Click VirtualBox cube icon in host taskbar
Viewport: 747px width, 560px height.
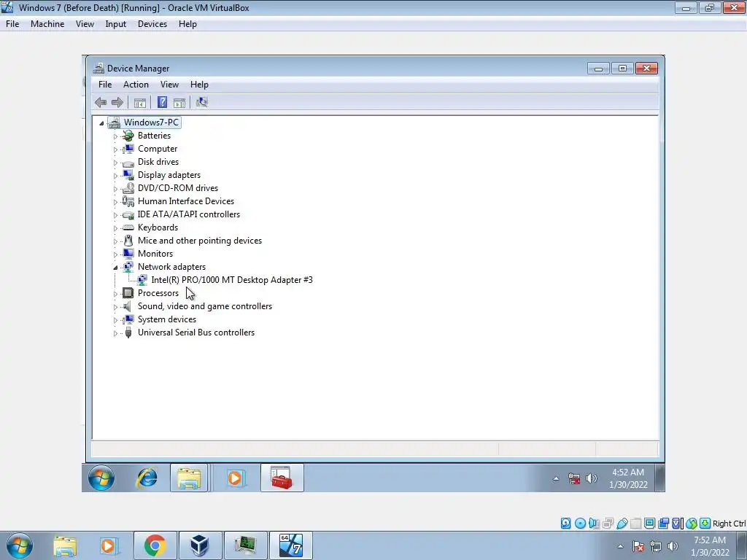(x=200, y=545)
